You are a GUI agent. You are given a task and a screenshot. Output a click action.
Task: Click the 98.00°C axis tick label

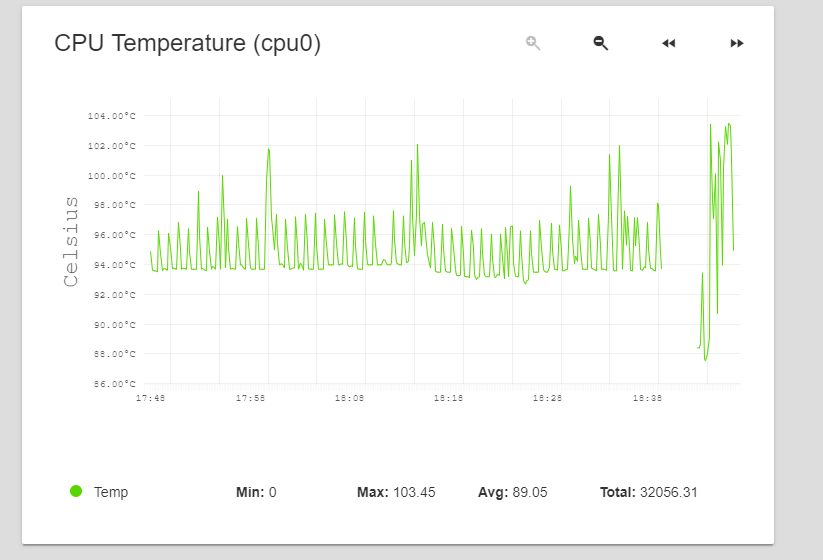point(114,205)
